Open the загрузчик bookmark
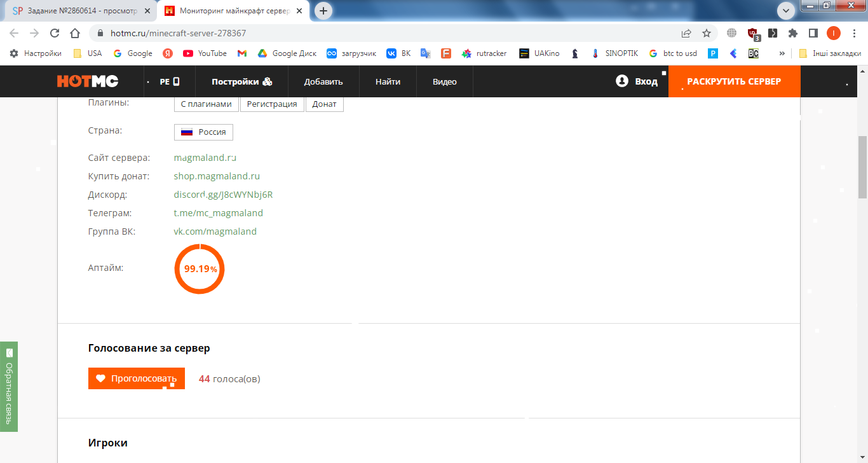 (x=351, y=53)
